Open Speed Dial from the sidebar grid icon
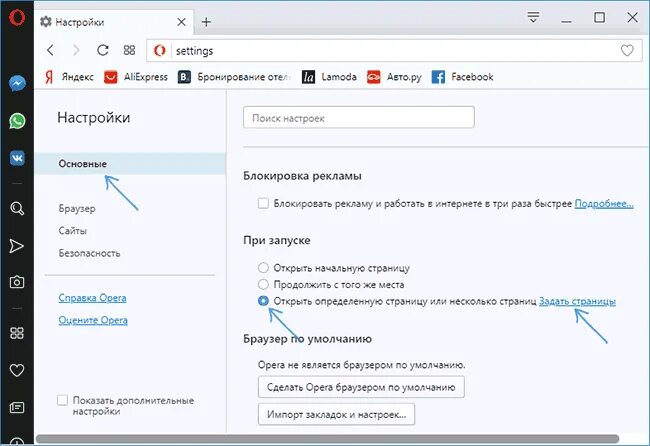The height and width of the screenshot is (446, 650). click(17, 333)
